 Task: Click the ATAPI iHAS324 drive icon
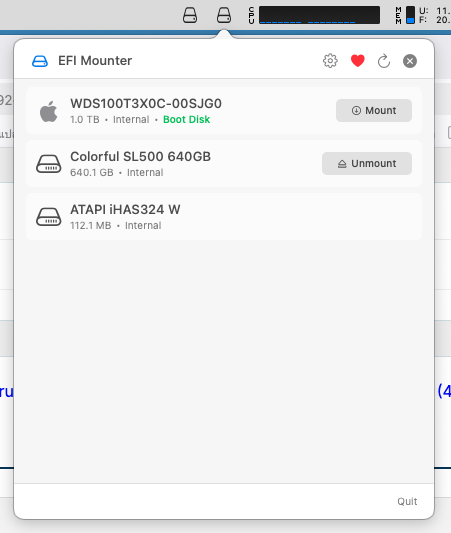click(49, 217)
